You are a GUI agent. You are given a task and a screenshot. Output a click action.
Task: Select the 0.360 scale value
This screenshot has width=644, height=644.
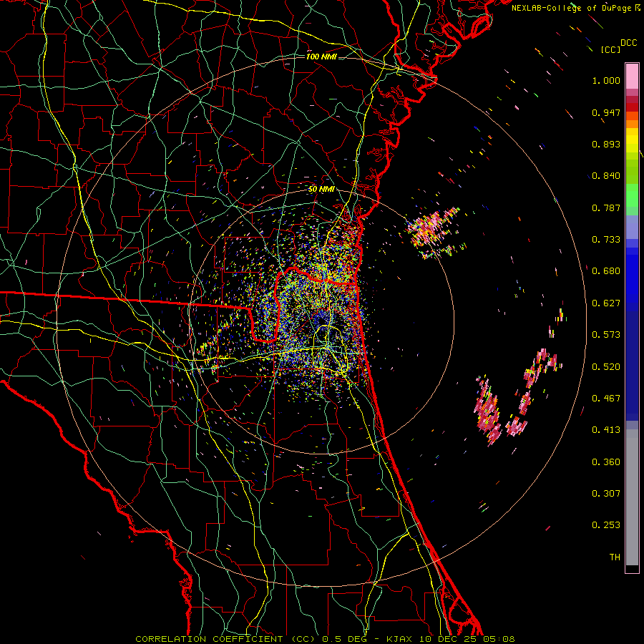point(606,462)
